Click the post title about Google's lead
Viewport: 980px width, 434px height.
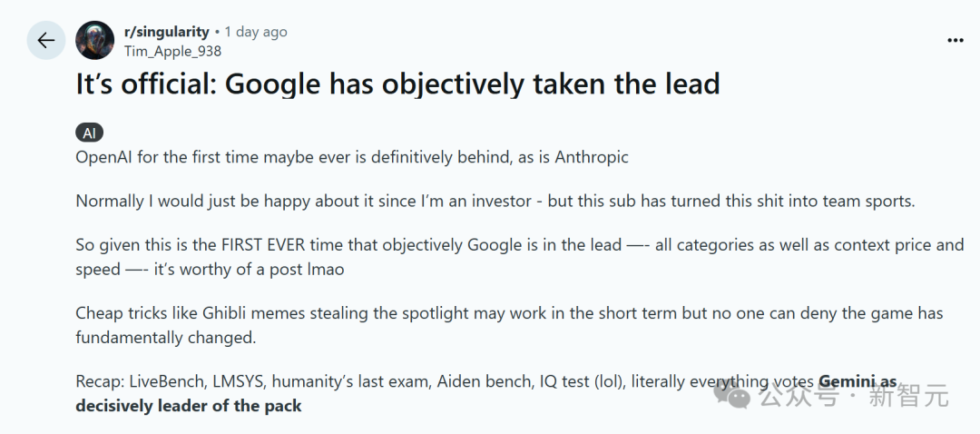point(398,84)
